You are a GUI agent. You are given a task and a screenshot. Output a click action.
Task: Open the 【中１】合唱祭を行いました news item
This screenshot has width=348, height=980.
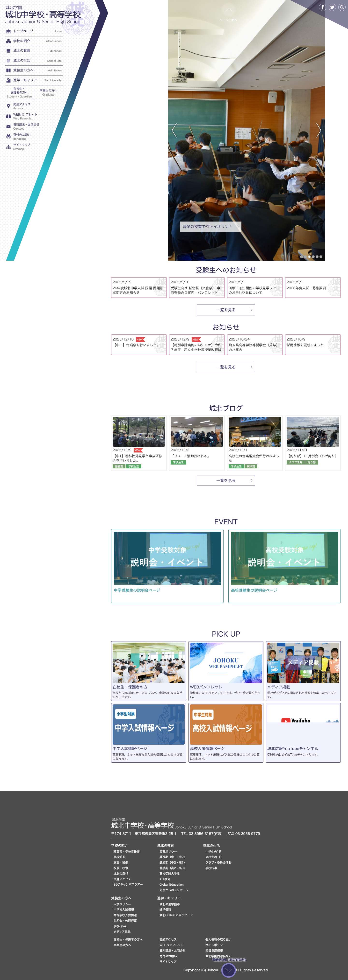coord(139,345)
